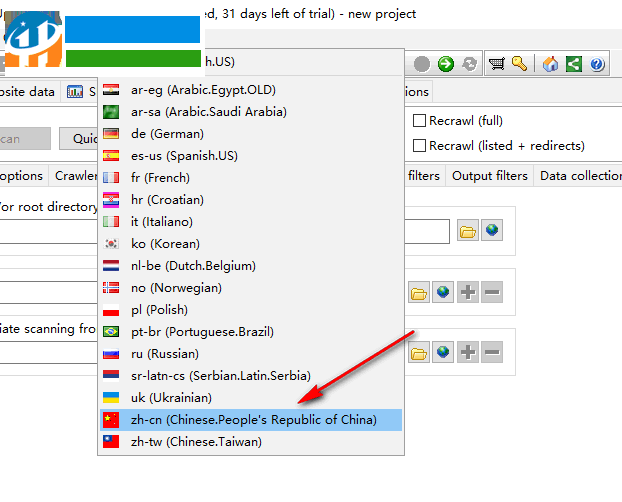622x502 pixels.
Task: Pick hr (Croatian) language
Action: [251, 200]
